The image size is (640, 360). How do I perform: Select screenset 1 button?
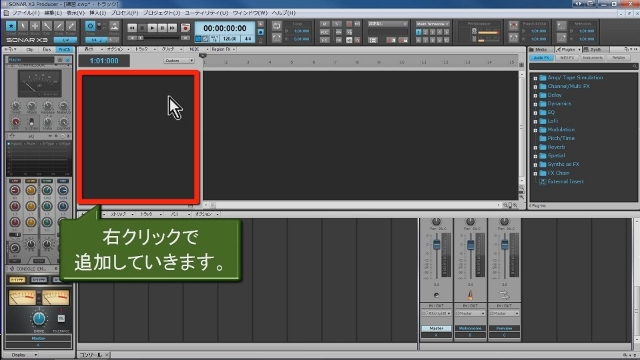[418, 32]
